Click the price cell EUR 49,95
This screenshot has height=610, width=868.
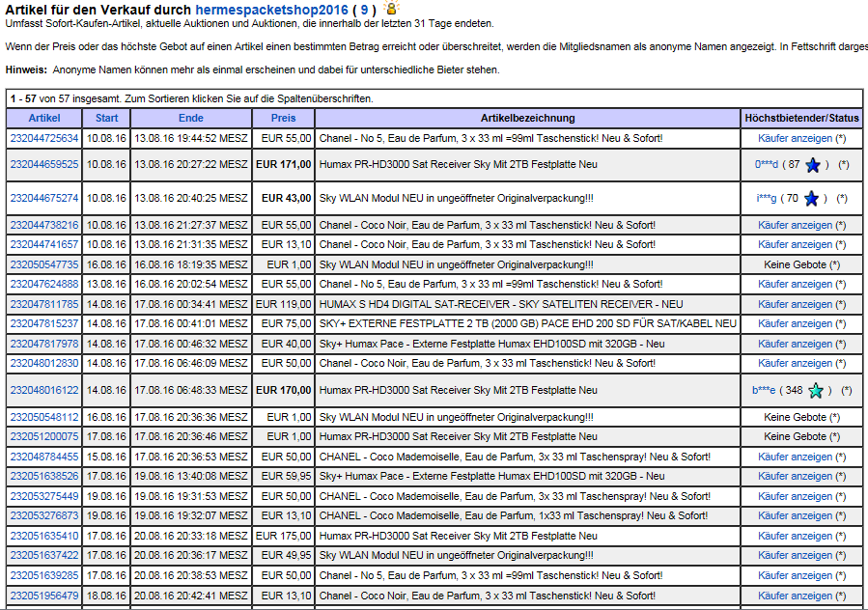pyautogui.click(x=284, y=555)
